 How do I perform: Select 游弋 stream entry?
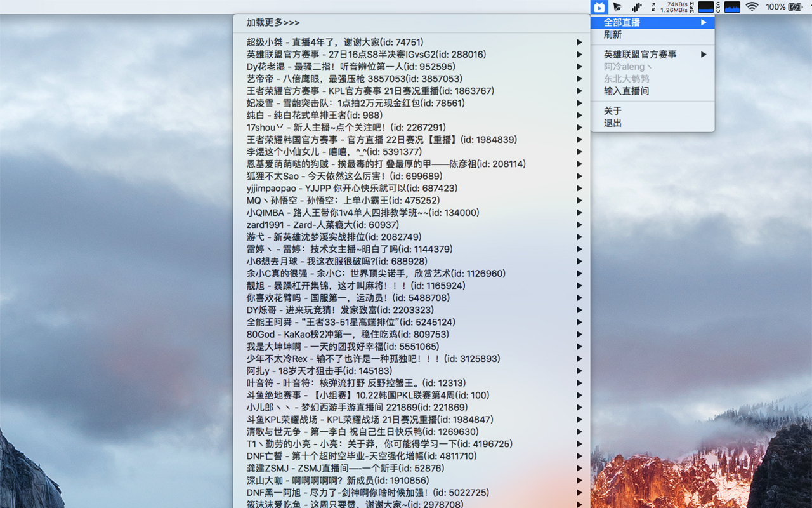[412, 237]
